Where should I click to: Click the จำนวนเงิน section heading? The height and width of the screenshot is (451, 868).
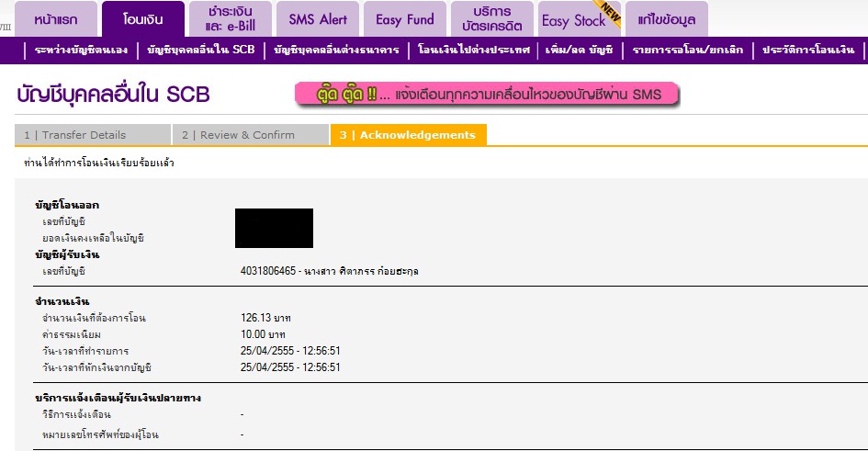pos(62,301)
